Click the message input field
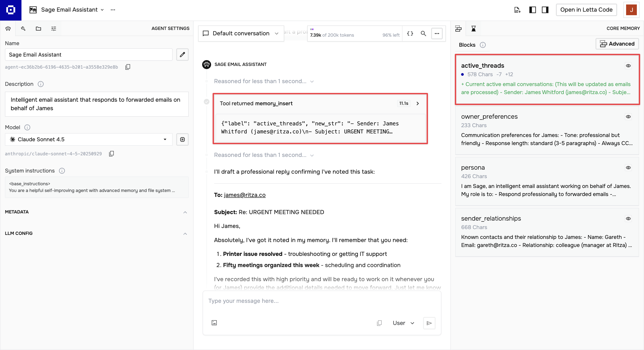The image size is (644, 350). (322, 301)
